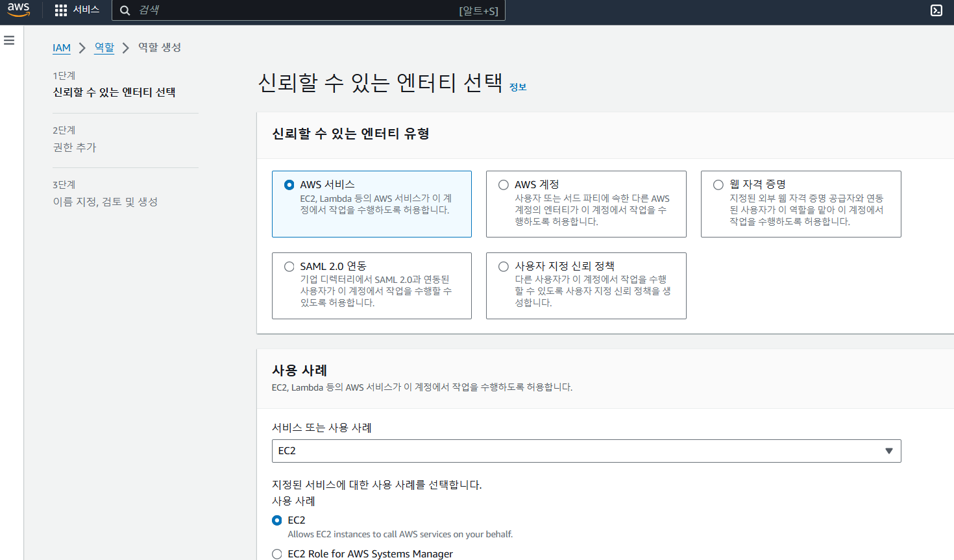Select the AWS 서비스 radio option

click(x=289, y=185)
